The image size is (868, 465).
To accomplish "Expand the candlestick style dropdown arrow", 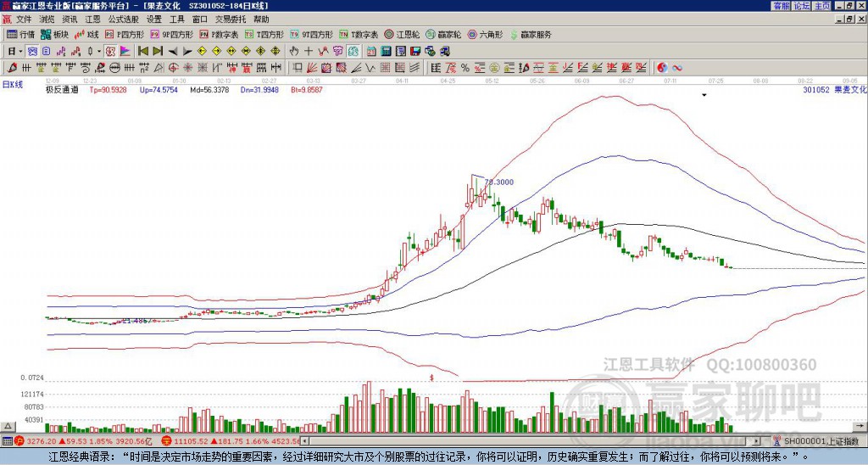I will pyautogui.click(x=99, y=52).
